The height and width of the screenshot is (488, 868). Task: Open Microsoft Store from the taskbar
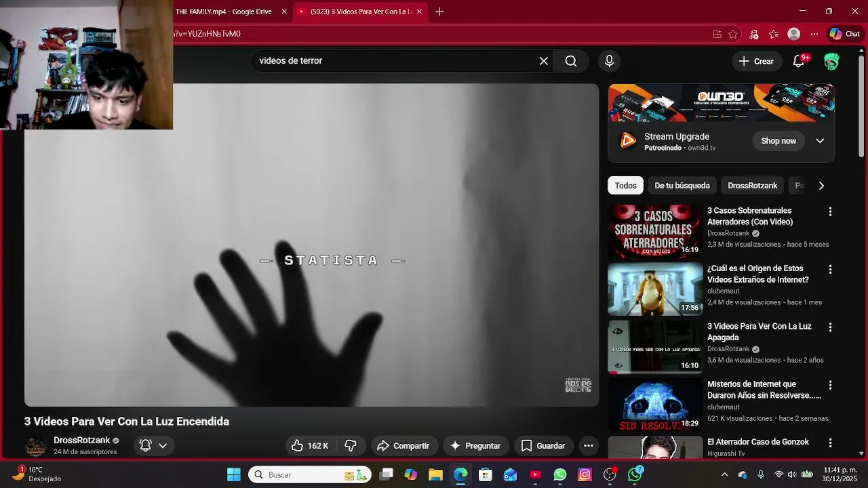[485, 474]
